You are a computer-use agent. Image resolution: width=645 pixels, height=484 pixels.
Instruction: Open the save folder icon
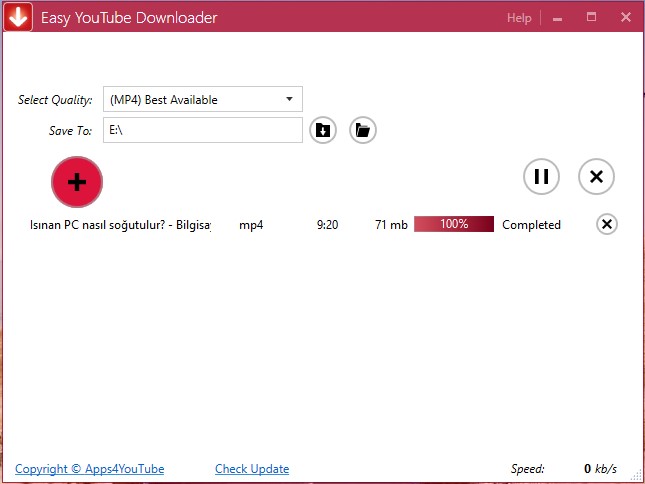pyautogui.click(x=363, y=131)
